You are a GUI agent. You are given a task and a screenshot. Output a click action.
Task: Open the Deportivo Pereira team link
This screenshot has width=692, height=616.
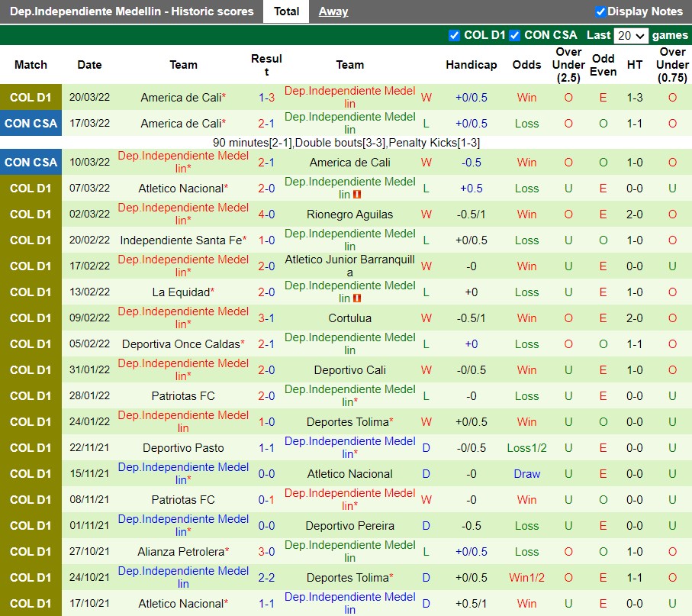click(349, 526)
